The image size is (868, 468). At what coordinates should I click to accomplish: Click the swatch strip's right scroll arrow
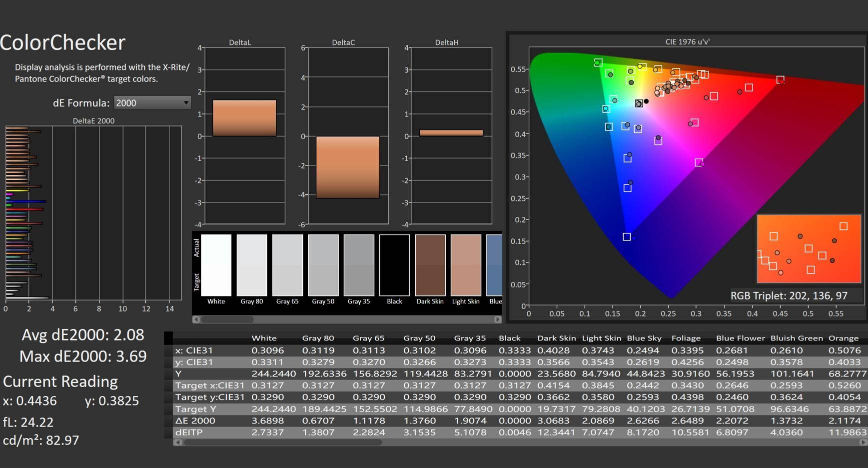click(x=497, y=319)
